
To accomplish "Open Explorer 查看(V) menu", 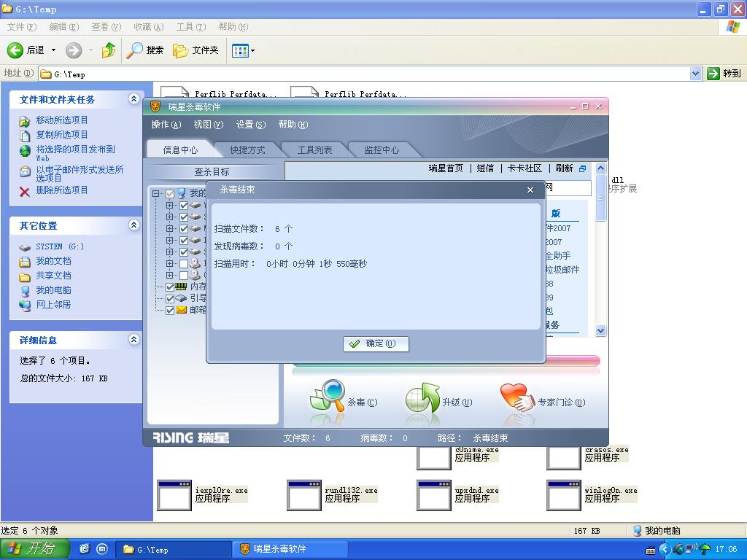I will click(107, 27).
